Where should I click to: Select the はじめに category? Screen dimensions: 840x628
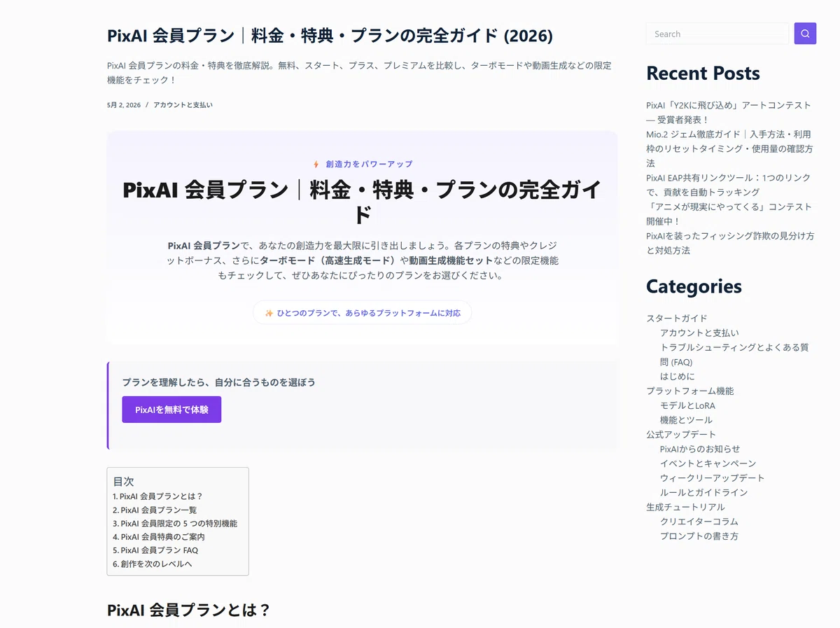point(678,376)
